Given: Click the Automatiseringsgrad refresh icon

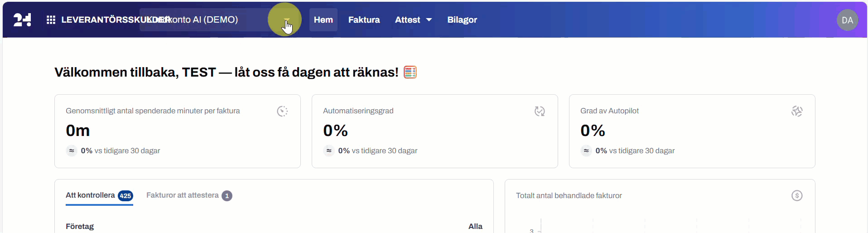Looking at the screenshot, I should click(x=540, y=111).
